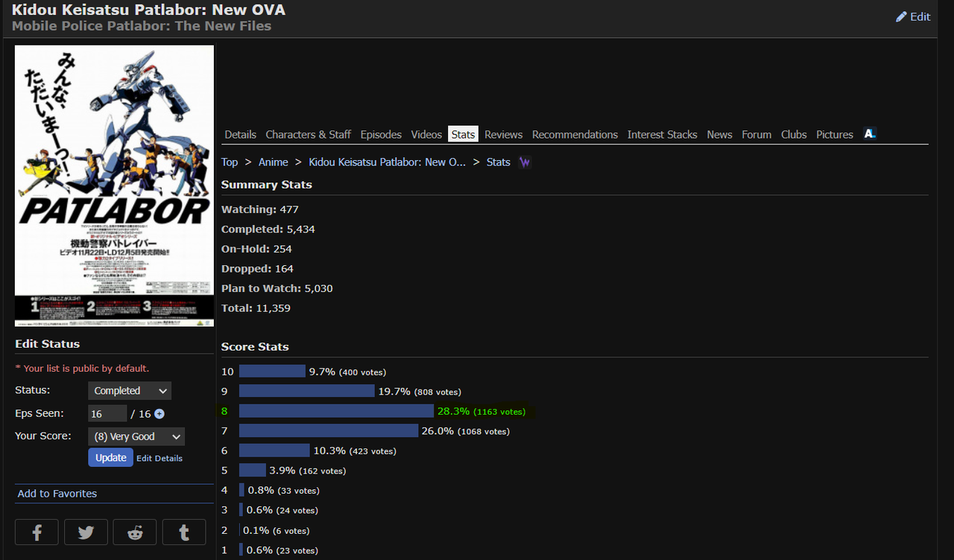Share on Tumblr
954x560 pixels.
[x=184, y=532]
